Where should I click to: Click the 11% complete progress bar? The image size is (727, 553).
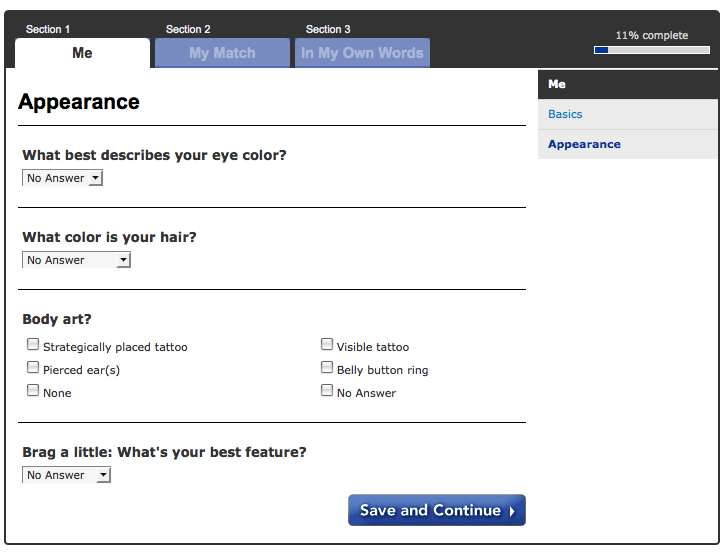[651, 49]
